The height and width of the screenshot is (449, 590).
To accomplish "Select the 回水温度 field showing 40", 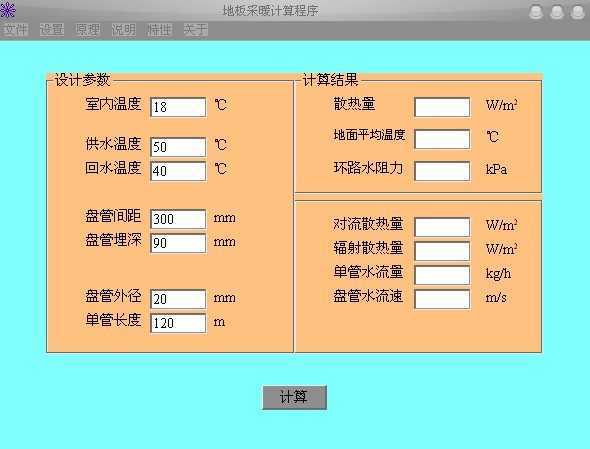I will [x=178, y=171].
